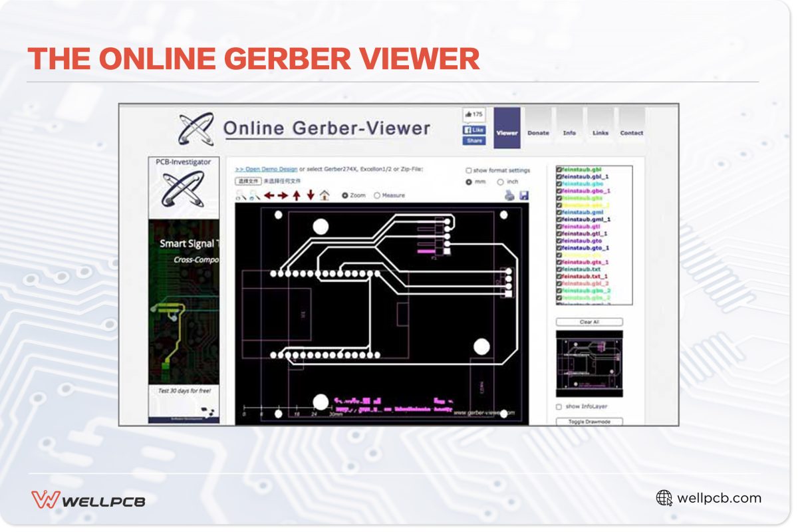This screenshot has height=532, width=798.
Task: Select the Measure radio button
Action: 376,195
